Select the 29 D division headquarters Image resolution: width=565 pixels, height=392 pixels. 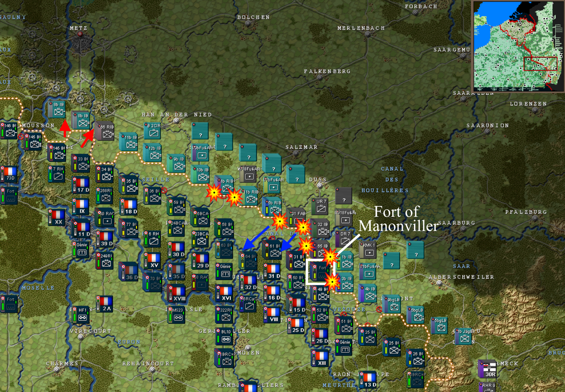click(200, 260)
